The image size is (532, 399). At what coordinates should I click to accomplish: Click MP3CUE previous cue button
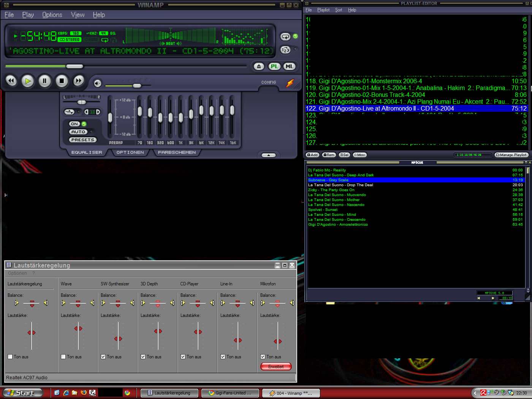479,298
